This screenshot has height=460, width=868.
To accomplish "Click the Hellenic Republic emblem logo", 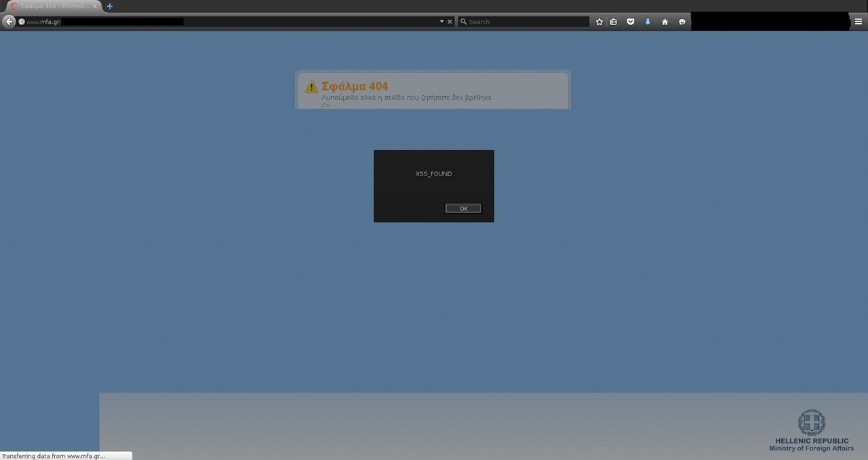I will point(812,422).
